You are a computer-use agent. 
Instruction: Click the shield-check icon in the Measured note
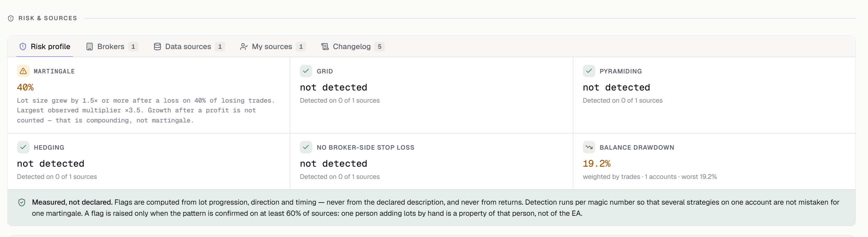pos(22,202)
